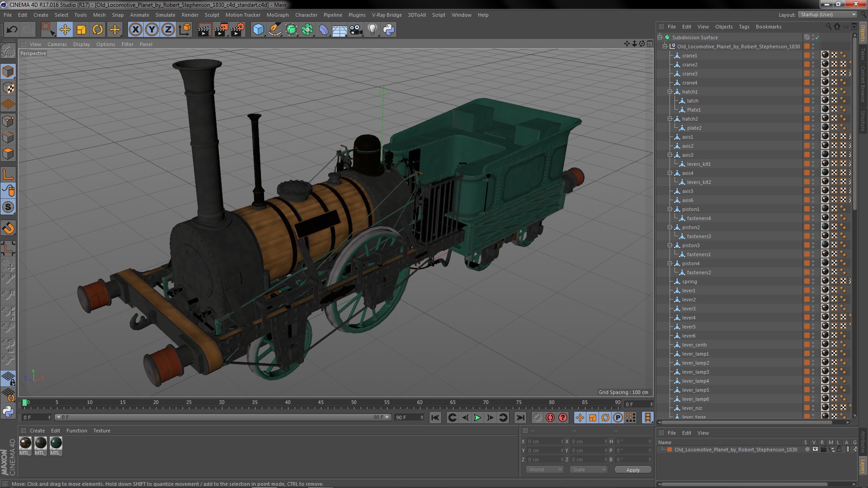The width and height of the screenshot is (868, 488).
Task: Add a Light object
Action: [373, 30]
